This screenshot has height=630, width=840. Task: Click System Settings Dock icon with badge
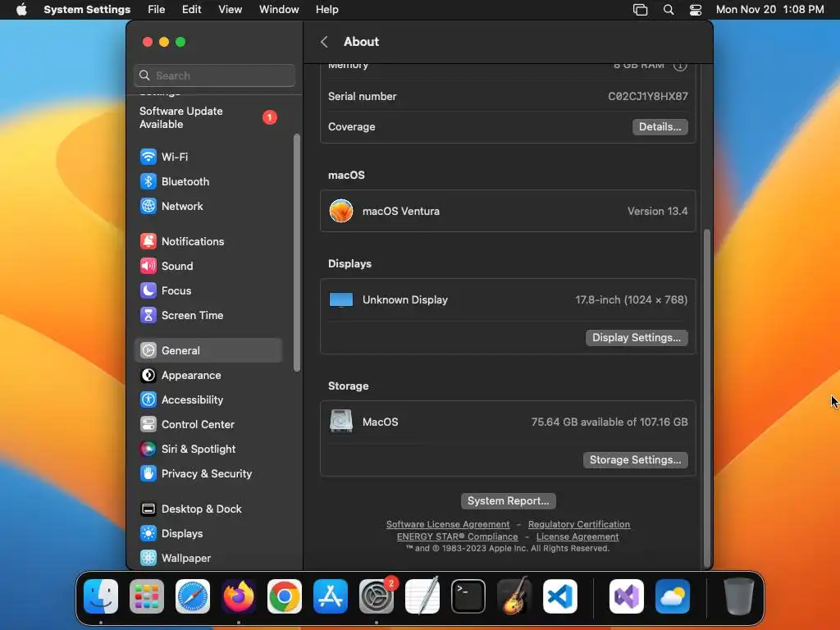377,596
